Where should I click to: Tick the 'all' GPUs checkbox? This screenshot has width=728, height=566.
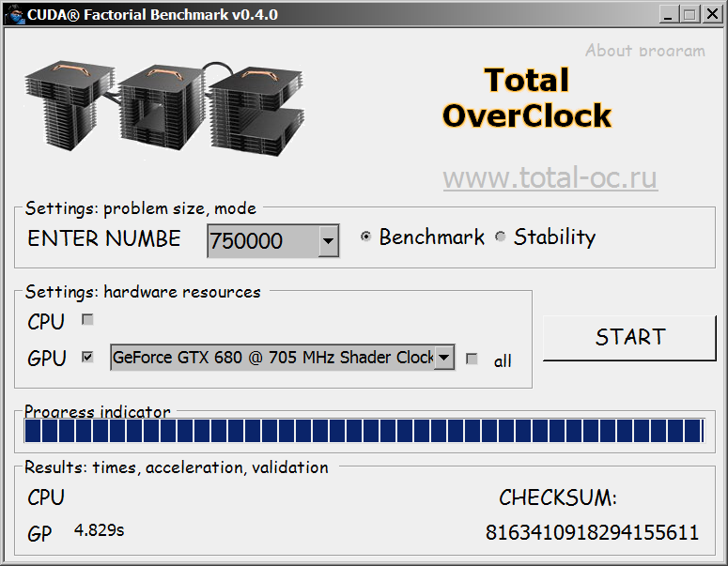pos(472,359)
